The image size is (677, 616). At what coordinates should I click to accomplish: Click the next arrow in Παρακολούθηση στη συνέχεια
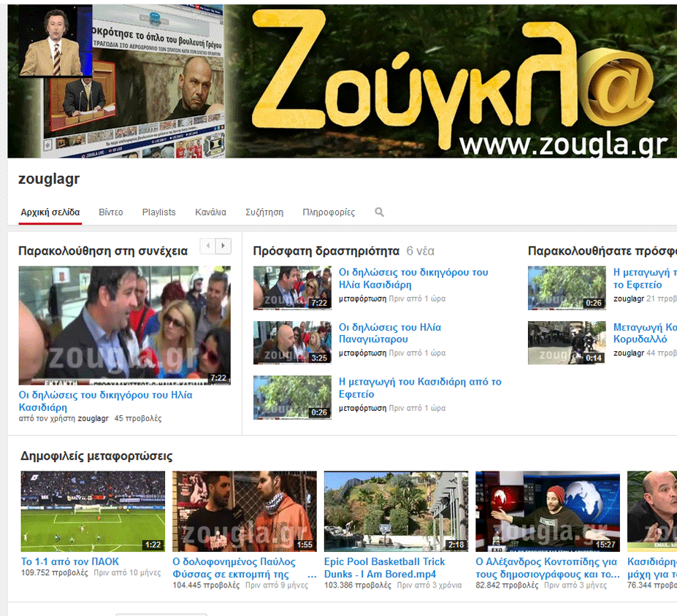click(x=223, y=247)
